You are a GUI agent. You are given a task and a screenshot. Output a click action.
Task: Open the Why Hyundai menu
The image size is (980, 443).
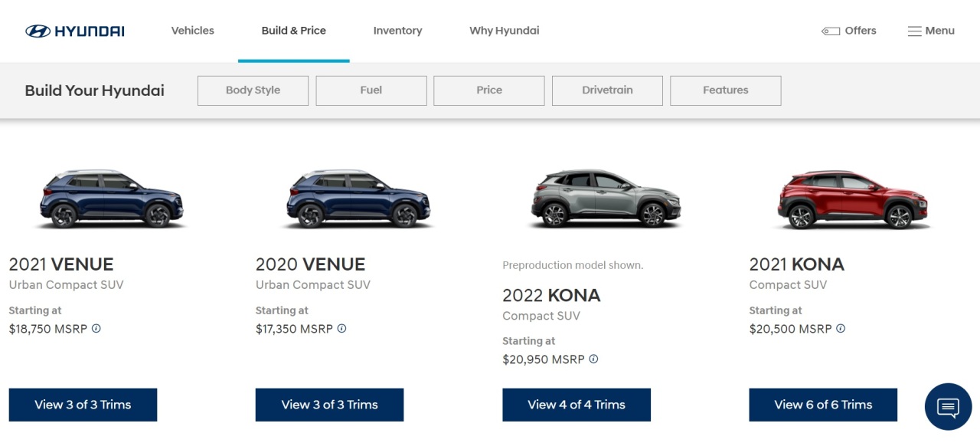click(505, 31)
